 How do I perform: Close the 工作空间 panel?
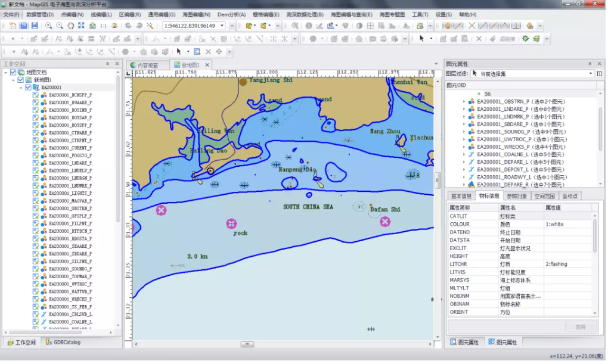[117, 64]
